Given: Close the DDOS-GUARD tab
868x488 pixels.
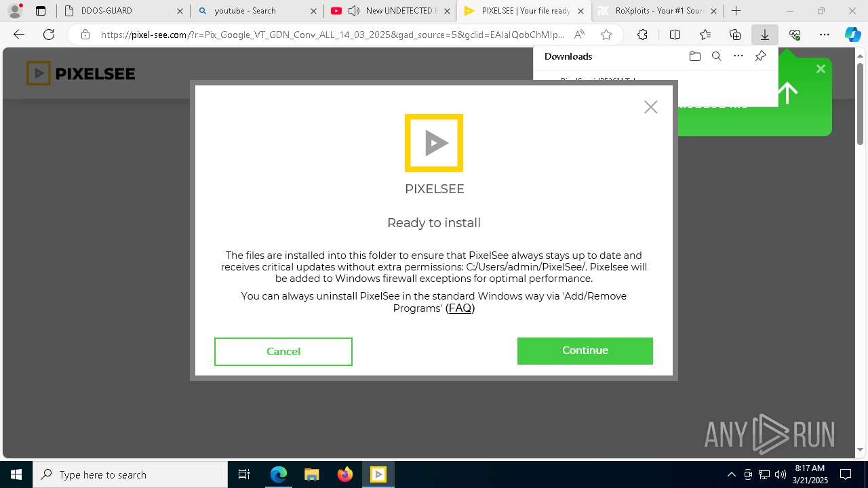Looking at the screenshot, I should click(180, 11).
